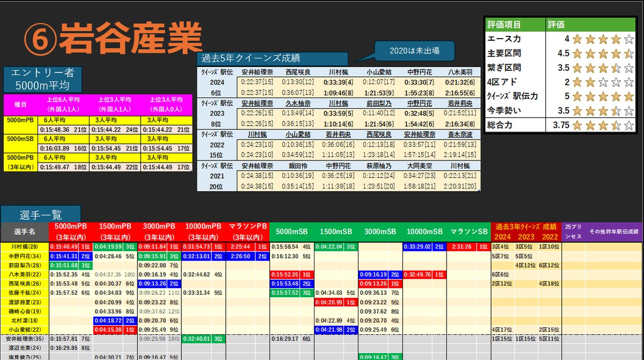Select cumulative time 2:16:34[8]
The width and height of the screenshot is (644, 360).
pyautogui.click(x=459, y=123)
